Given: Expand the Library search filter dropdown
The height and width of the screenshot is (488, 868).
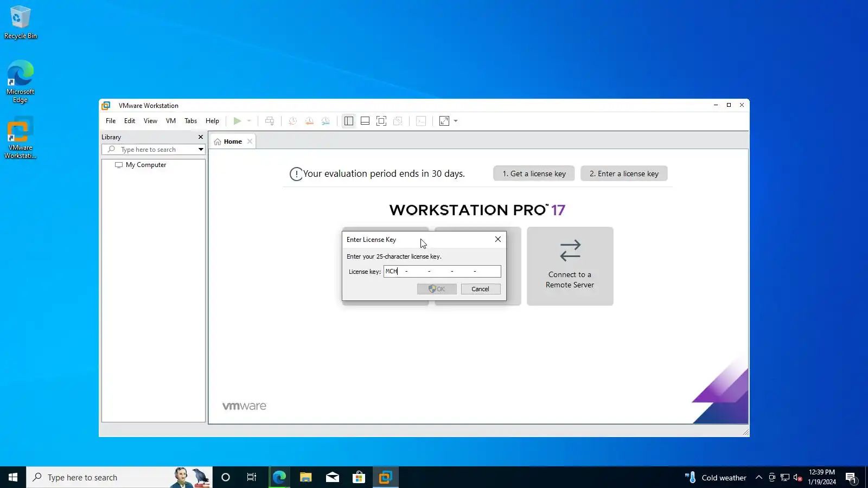Looking at the screenshot, I should tap(201, 150).
